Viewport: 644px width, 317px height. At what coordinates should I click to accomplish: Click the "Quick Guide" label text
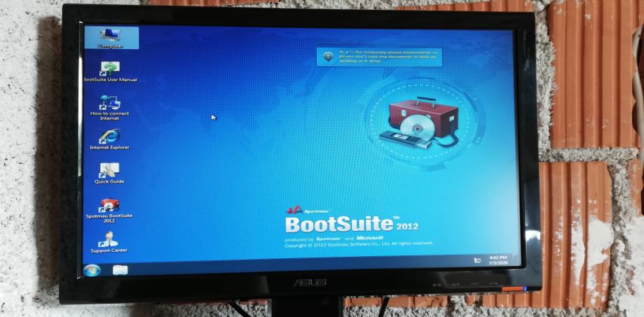coord(109,181)
